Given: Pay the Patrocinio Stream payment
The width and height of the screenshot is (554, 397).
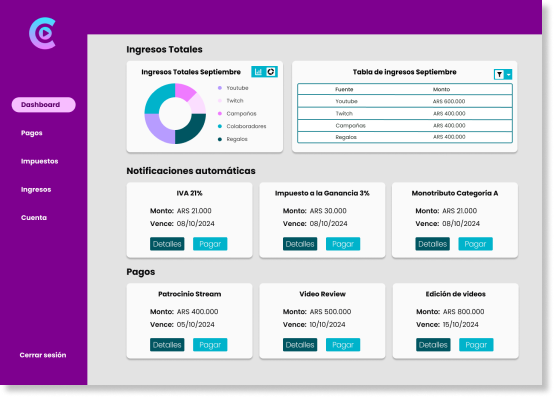Looking at the screenshot, I should tap(210, 345).
